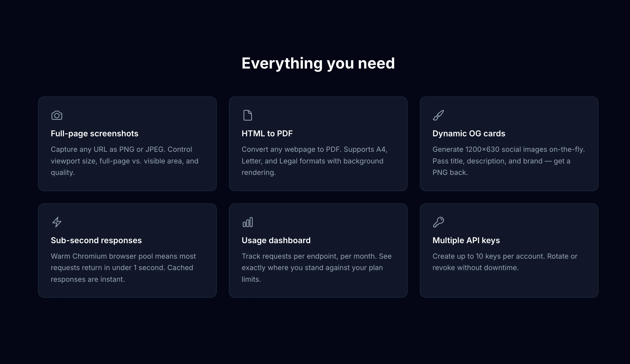Click the Sub-second responses title
Viewport: 630px width, 364px height.
point(96,240)
